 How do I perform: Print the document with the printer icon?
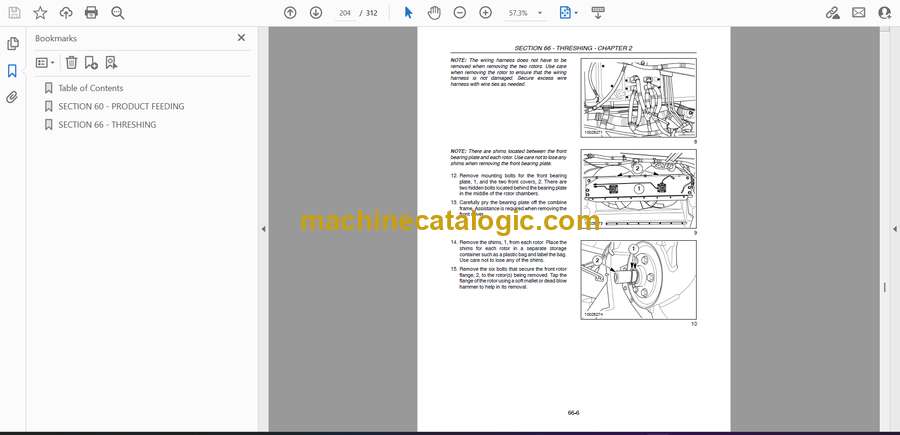pos(91,13)
